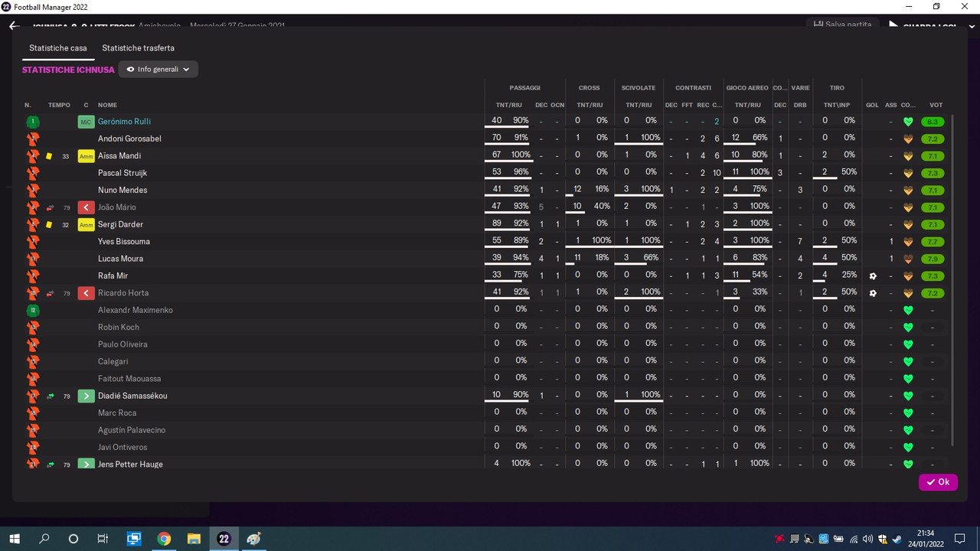This screenshot has height=551, width=980.
Task: Click Sergi Darder's 89 passes value
Action: [x=497, y=223]
